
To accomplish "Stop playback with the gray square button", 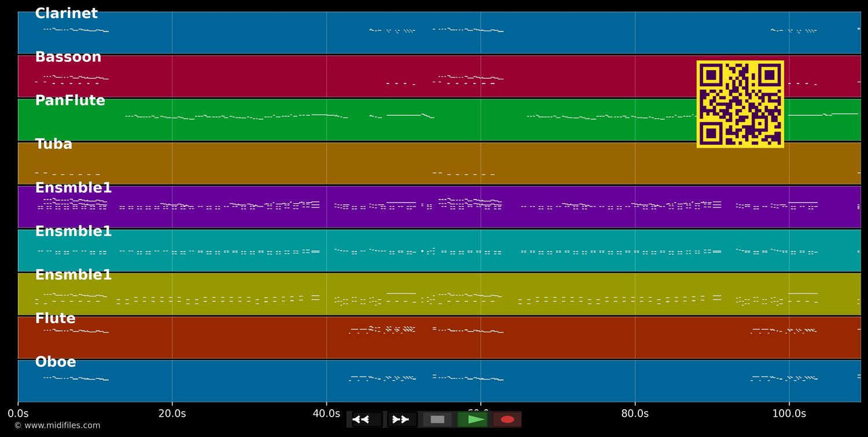I will coord(437,420).
